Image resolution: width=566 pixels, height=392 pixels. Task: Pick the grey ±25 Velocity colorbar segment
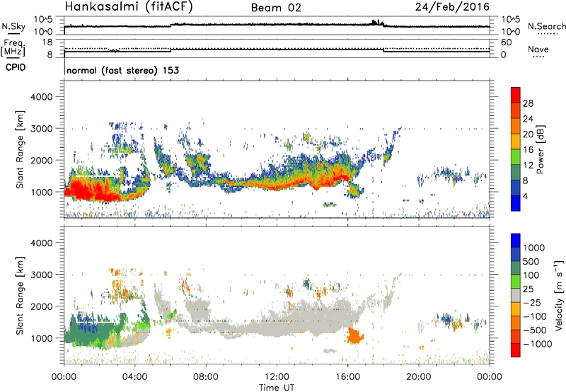pos(516,295)
